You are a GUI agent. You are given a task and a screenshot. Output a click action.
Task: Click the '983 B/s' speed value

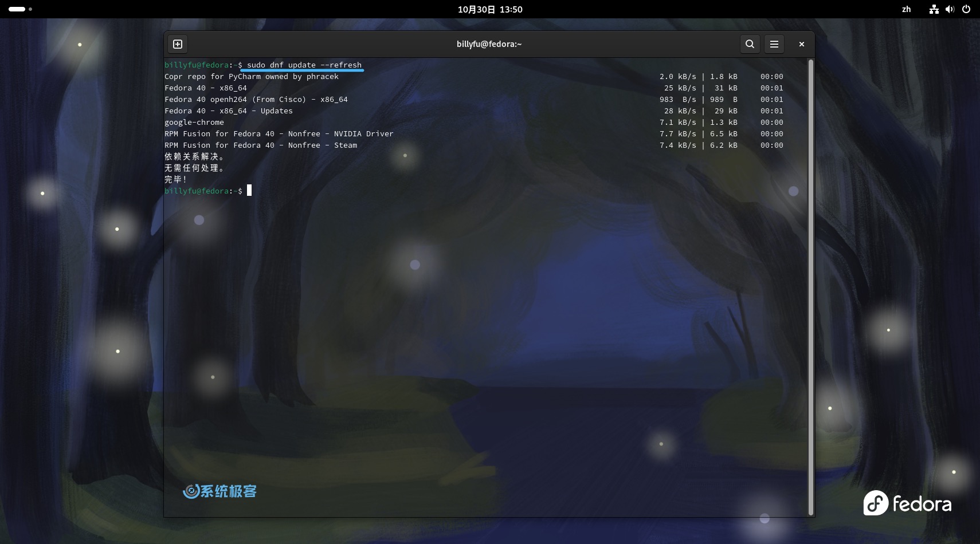click(x=678, y=99)
